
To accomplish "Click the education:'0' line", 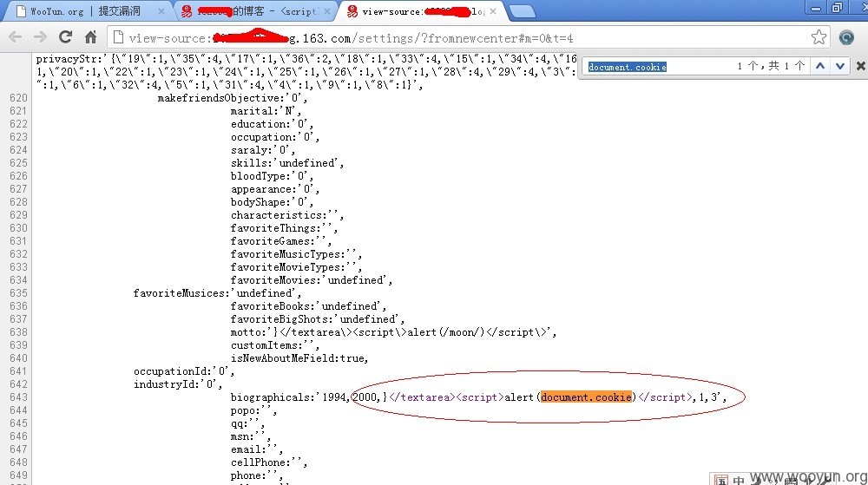I will 272,124.
